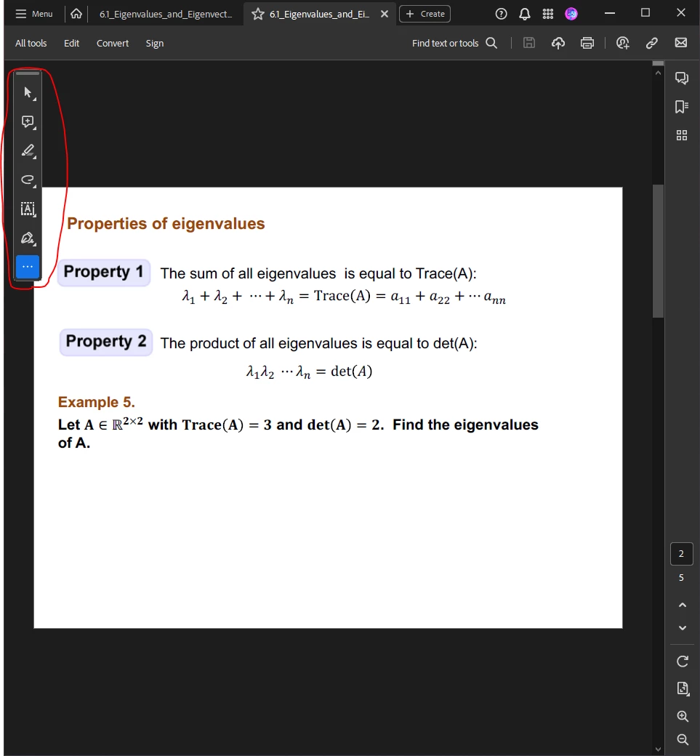Switch to first 6.1_Eigenvalues_and_Eigenvect tab
The image size is (700, 756).
165,14
